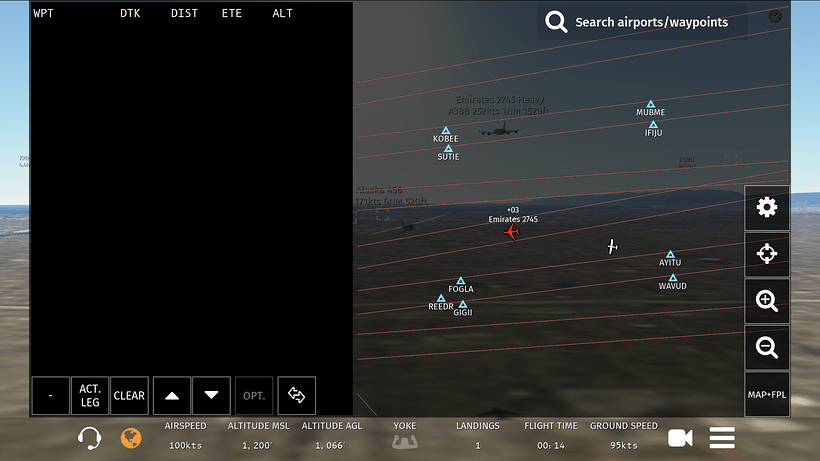
Task: Select the red Emirates 2745 aircraft
Action: (x=512, y=232)
